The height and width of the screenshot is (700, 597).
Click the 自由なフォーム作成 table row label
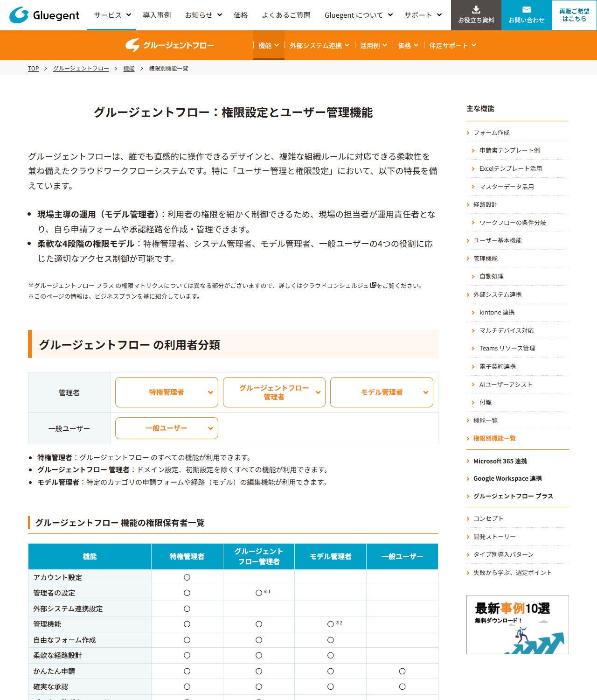(64, 640)
